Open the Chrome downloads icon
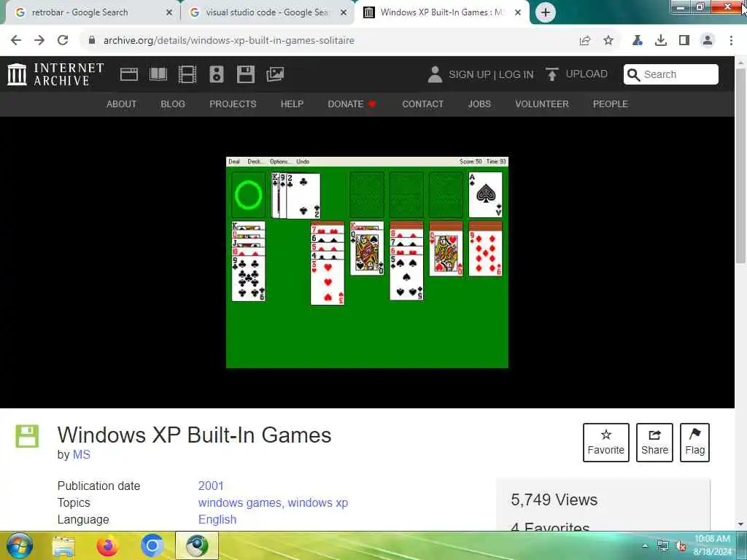This screenshot has width=747, height=560. click(661, 41)
